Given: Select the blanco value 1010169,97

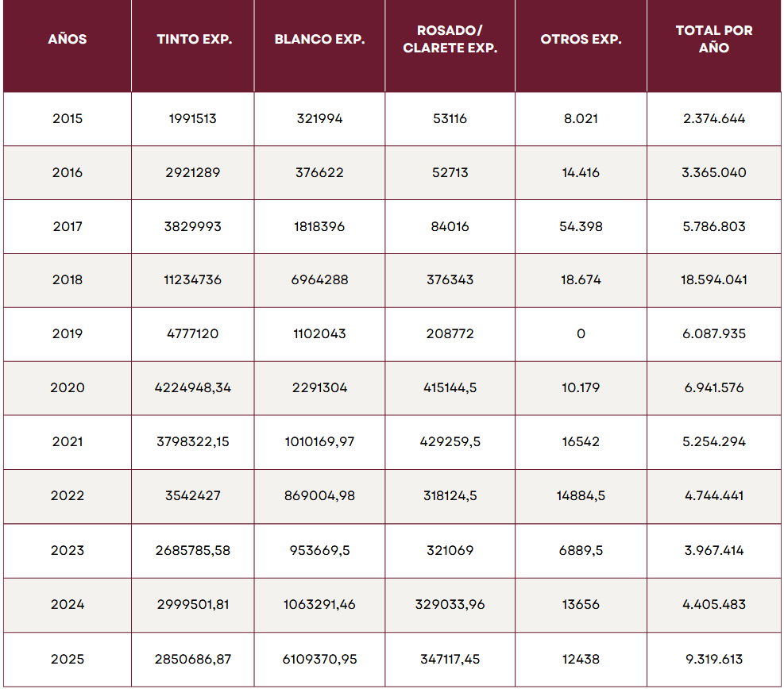Looking at the screenshot, I should tap(319, 442).
